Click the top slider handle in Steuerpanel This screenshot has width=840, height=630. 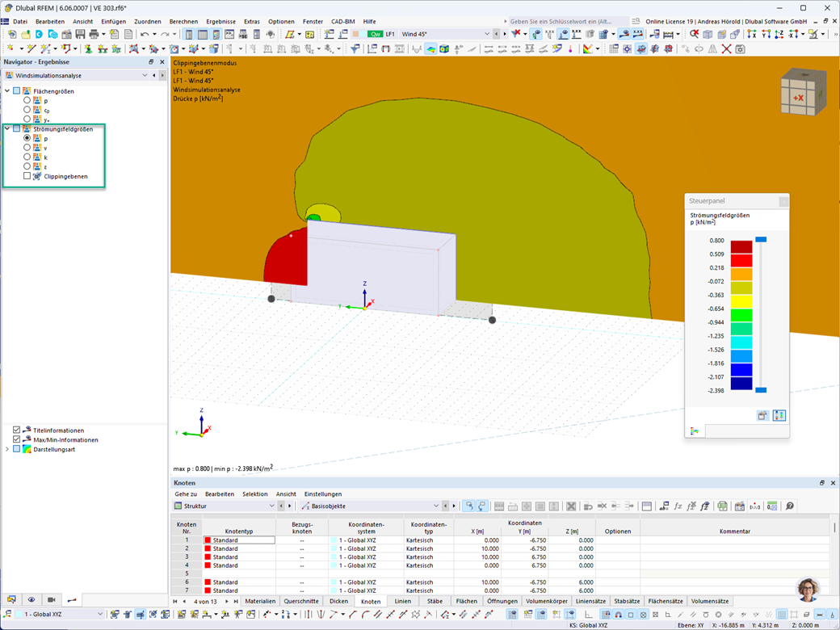pos(761,239)
